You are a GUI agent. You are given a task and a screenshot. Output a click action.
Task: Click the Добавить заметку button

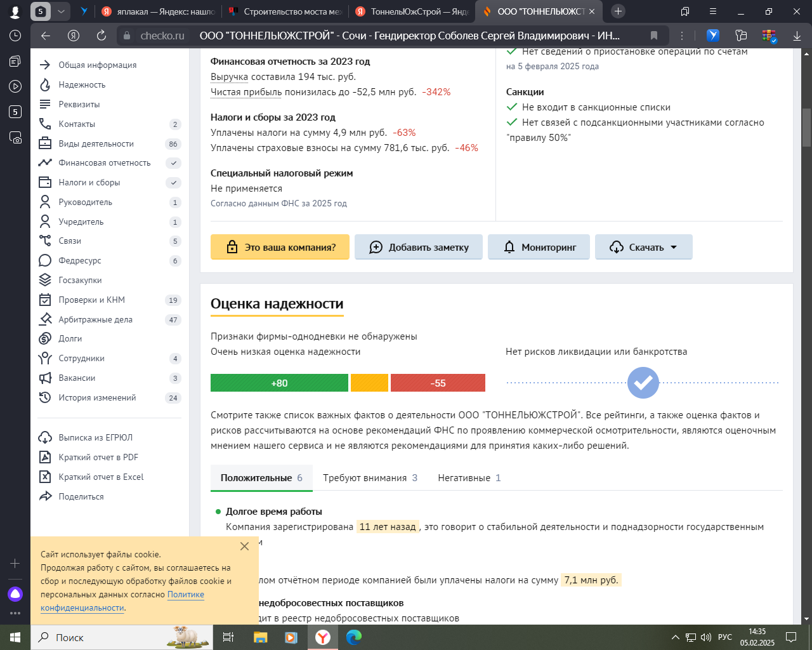pos(419,247)
